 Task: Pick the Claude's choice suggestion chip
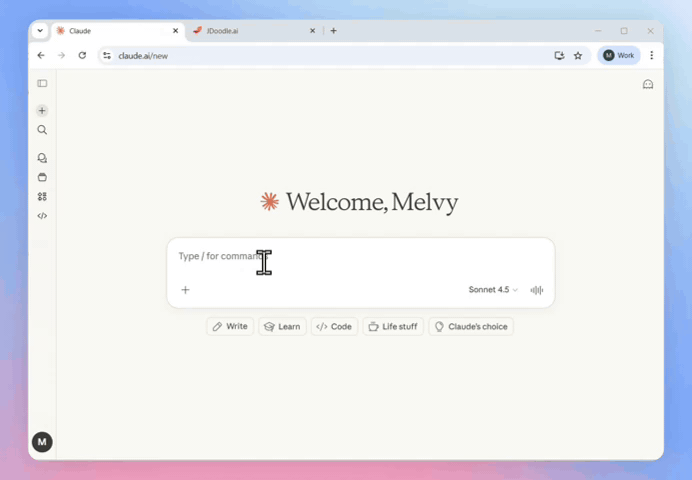470,327
